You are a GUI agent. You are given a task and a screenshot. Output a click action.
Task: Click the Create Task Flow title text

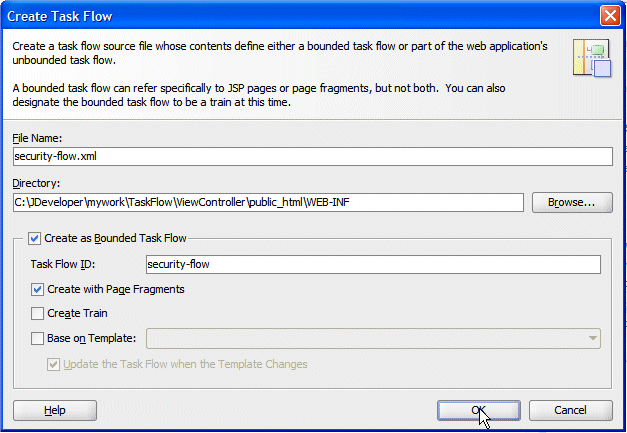(x=60, y=16)
